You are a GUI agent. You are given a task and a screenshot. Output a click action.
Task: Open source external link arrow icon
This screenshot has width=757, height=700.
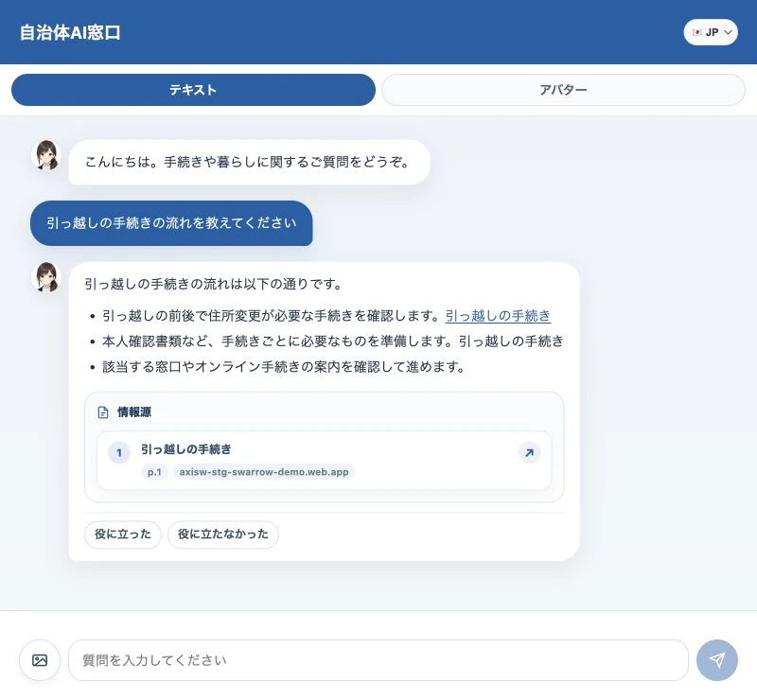pyautogui.click(x=529, y=453)
